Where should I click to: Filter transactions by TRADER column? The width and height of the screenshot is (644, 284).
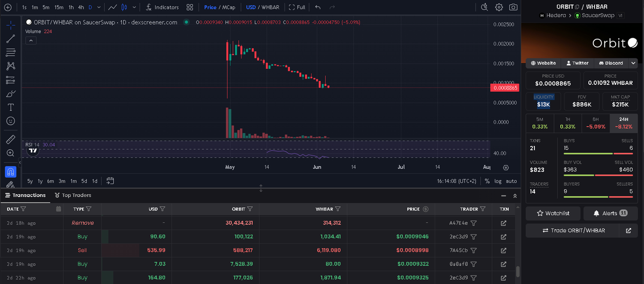[483, 209]
